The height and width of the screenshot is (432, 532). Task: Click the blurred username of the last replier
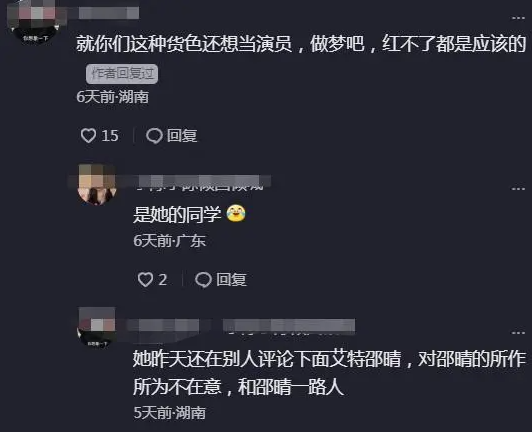click(241, 326)
